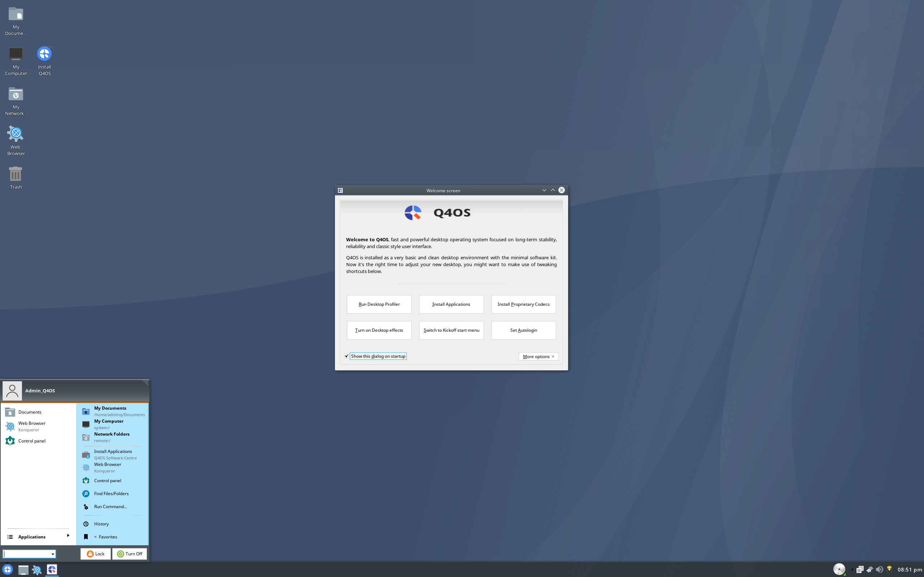Click the 08:51 pm clock display
Screen dimensions: 924x577
(x=909, y=570)
